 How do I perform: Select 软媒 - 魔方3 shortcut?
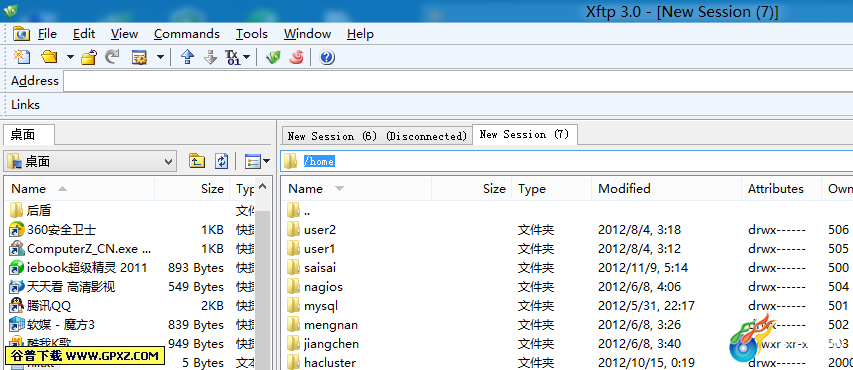coord(60,325)
